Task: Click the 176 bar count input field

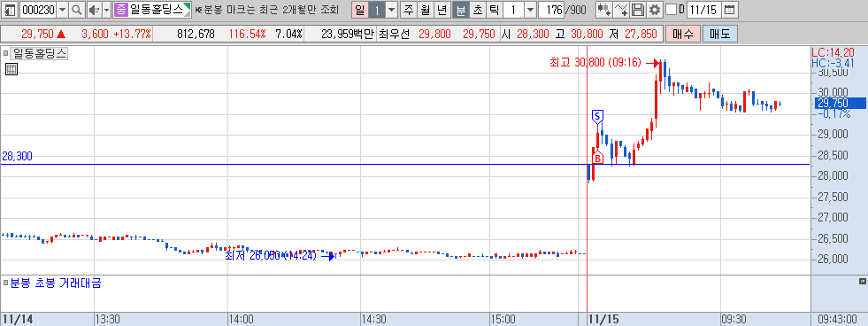Action: tap(551, 10)
